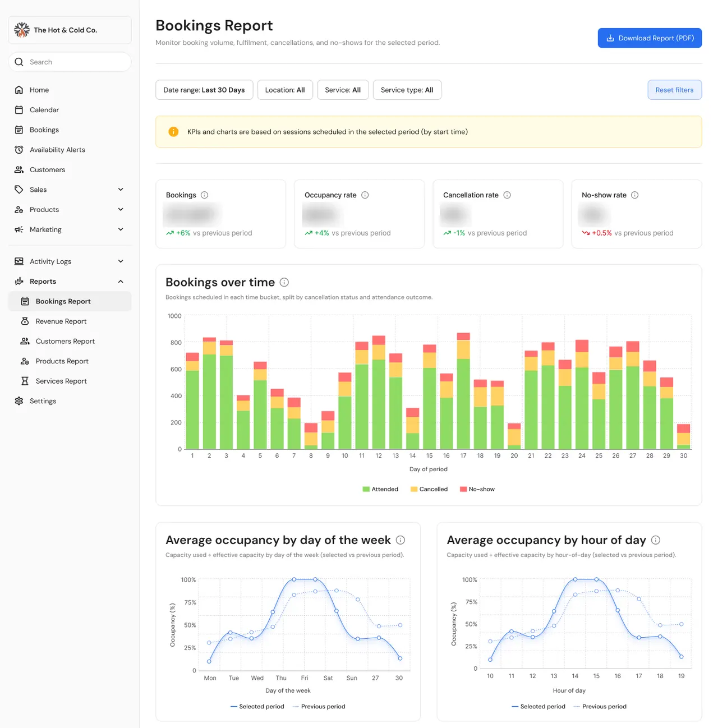Click the Products Report icon

point(25,361)
